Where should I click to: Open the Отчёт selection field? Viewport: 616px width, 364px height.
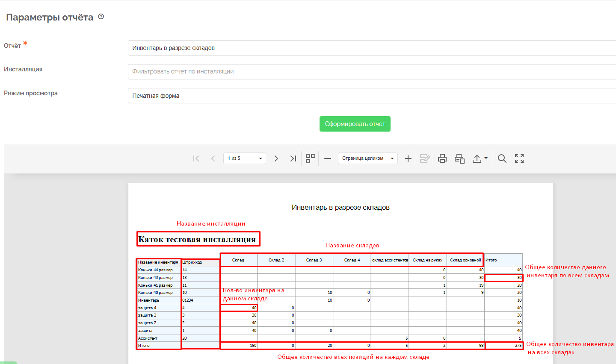coord(371,48)
